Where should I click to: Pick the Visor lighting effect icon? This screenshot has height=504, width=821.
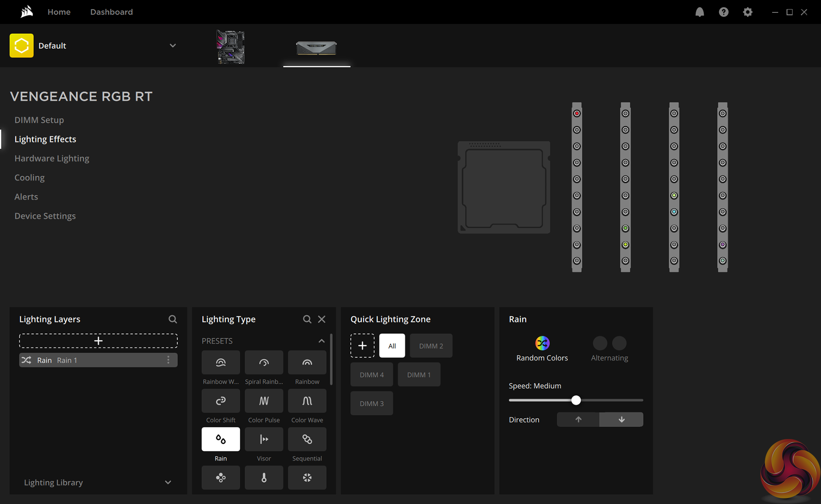pos(264,439)
